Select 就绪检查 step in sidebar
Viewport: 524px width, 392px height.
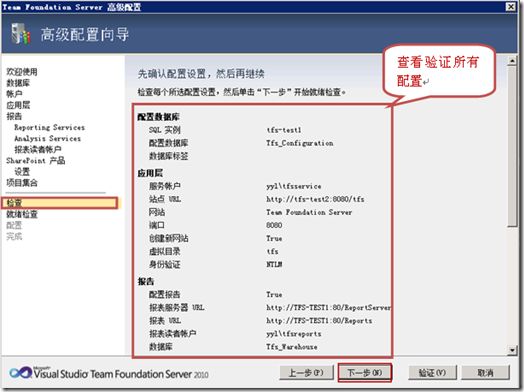coord(22,214)
